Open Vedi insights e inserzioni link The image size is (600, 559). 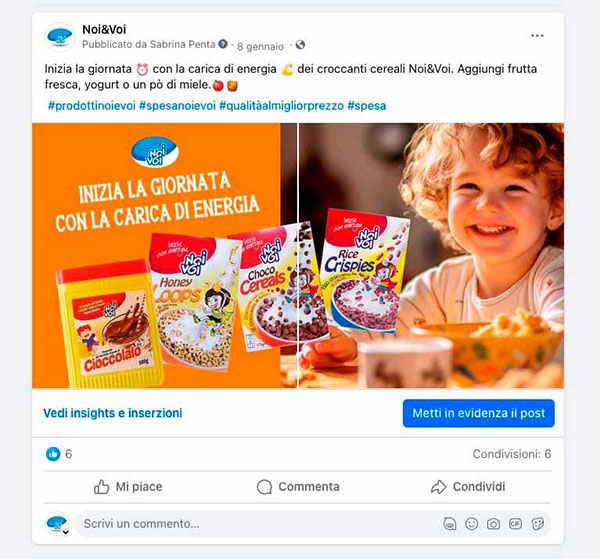(x=112, y=413)
